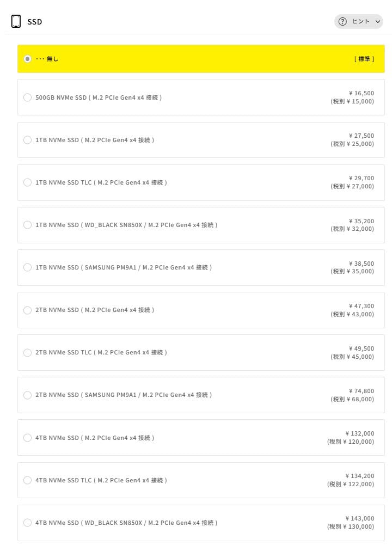Select 1TB NVMe SSD TLC radio button
The image size is (392, 551).
[x=28, y=182]
